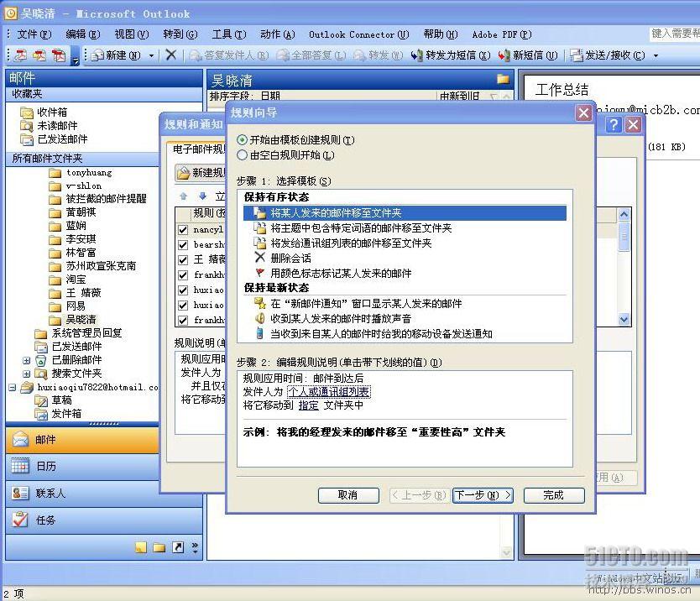
Task: Click scrollbar down arrow in rules dialog
Action: click(x=624, y=320)
